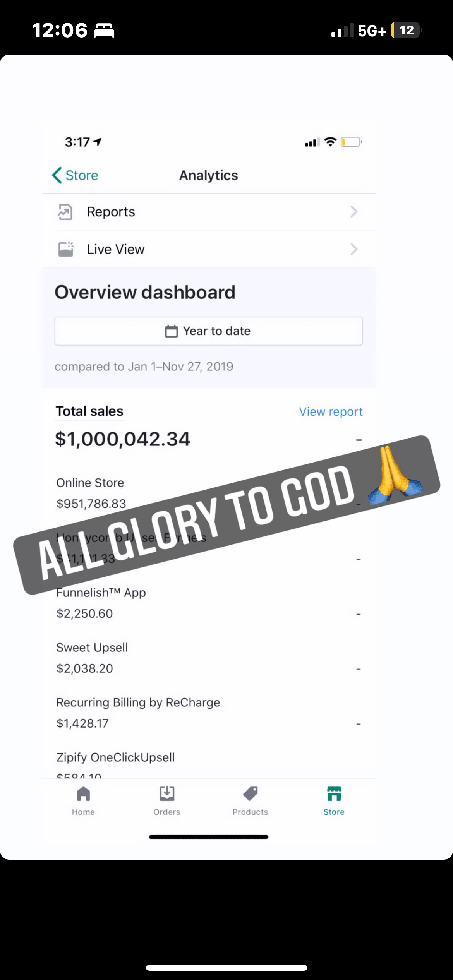
Task: Tap the Products tag icon
Action: 250,793
